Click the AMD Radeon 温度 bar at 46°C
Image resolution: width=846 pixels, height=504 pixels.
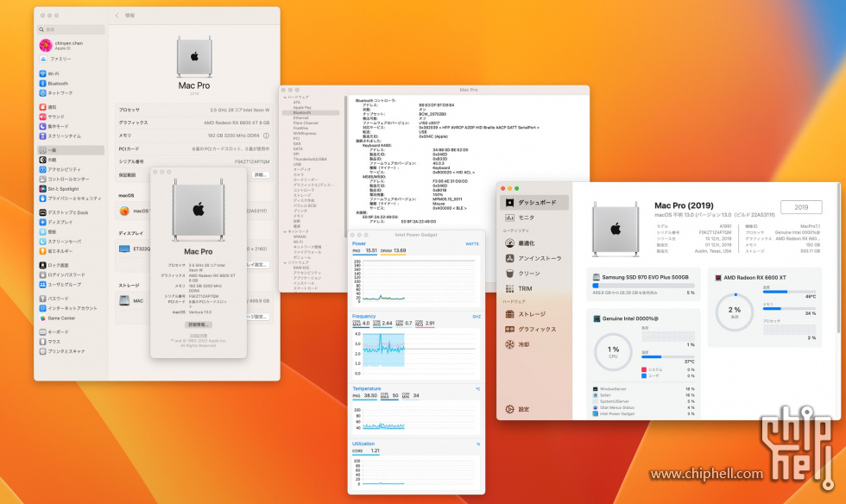click(789, 292)
